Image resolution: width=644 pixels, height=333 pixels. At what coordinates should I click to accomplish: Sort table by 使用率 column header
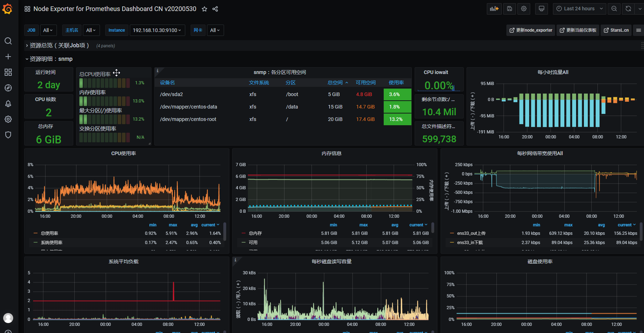396,83
